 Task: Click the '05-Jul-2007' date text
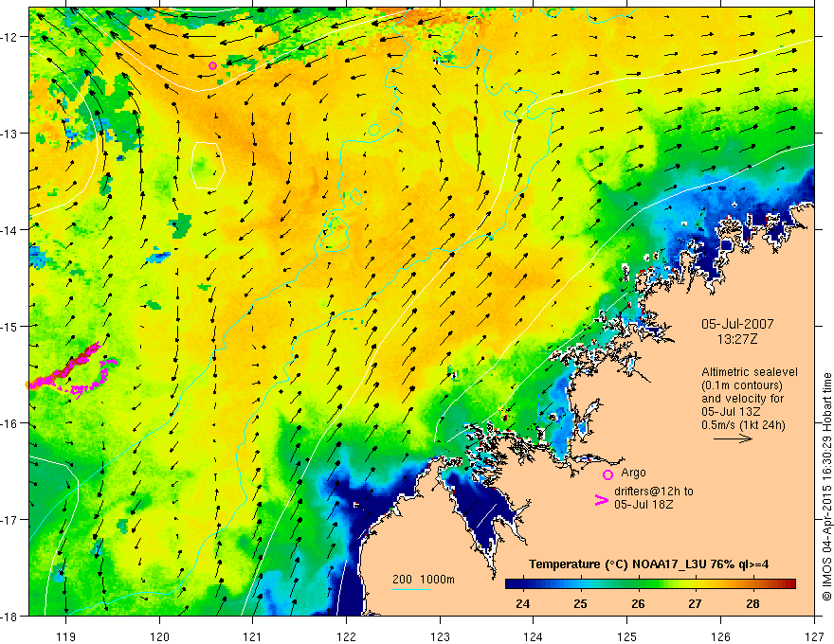coord(737,324)
